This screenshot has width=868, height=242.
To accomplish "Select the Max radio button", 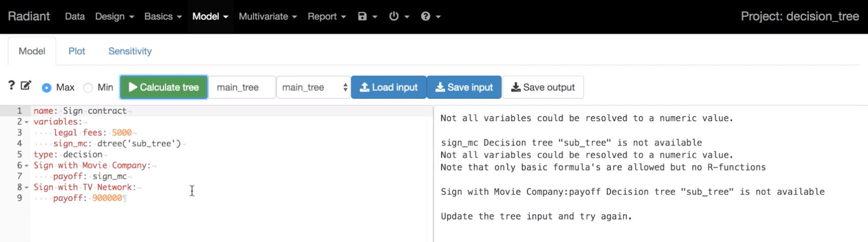I will click(47, 88).
